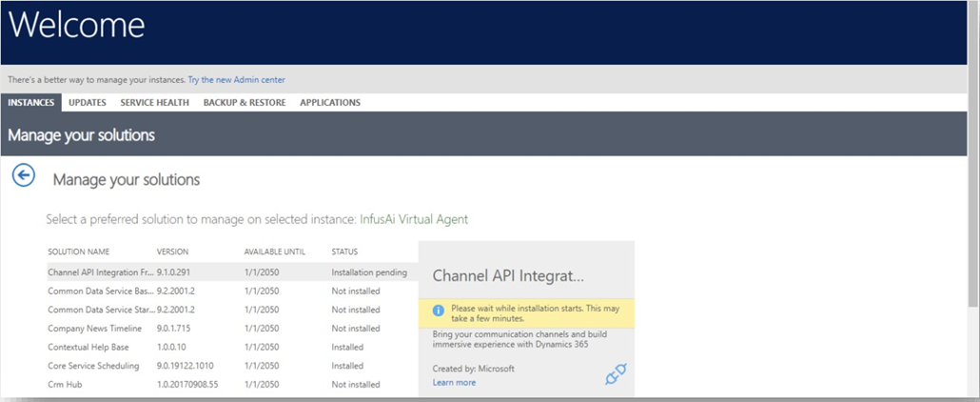Image resolution: width=980 pixels, height=402 pixels.
Task: Select the Common Data Service Base row
Action: (x=232, y=291)
